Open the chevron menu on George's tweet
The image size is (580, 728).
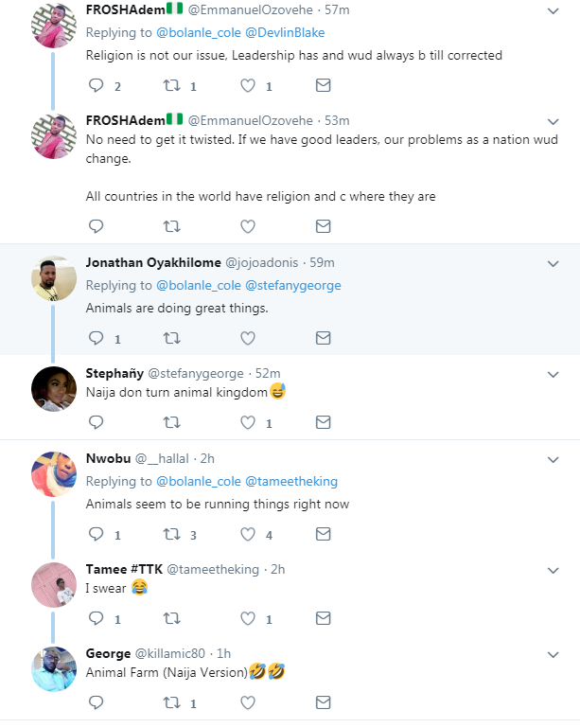(554, 654)
